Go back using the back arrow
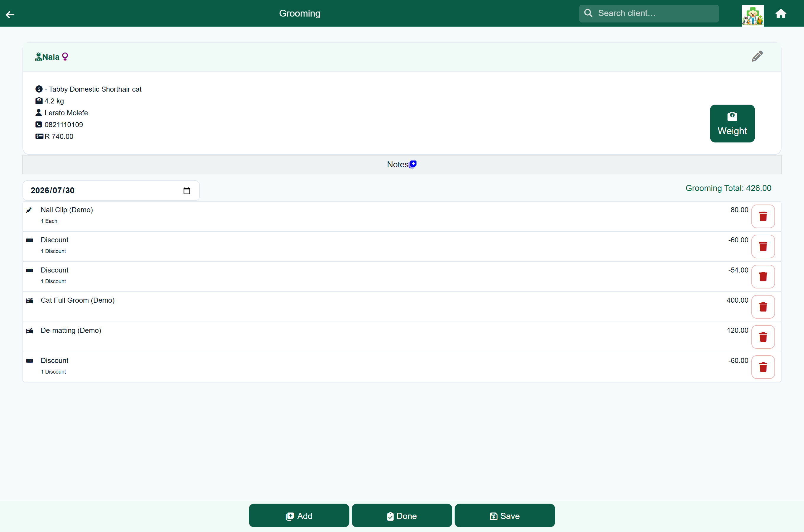 point(10,14)
